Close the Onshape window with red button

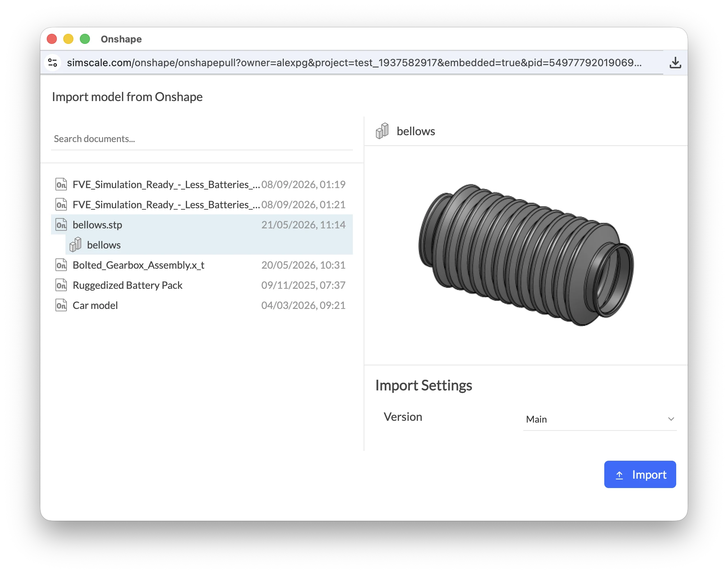(x=52, y=39)
